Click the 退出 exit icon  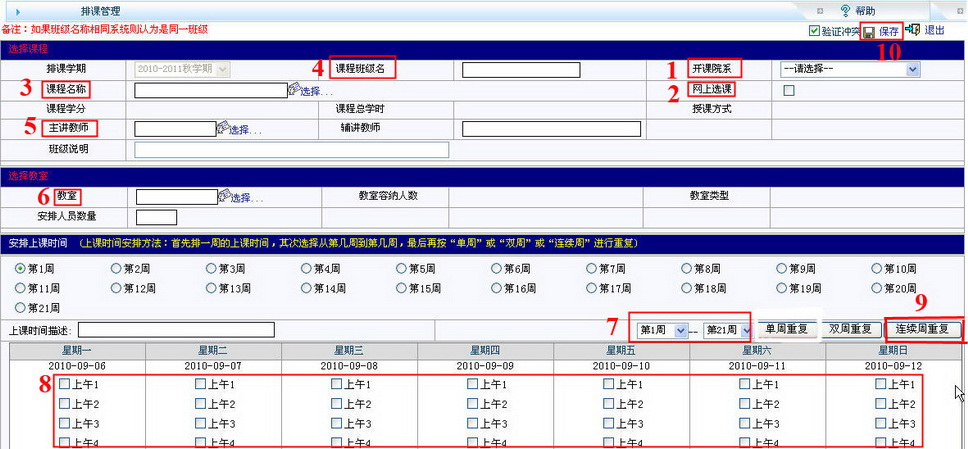[x=913, y=31]
